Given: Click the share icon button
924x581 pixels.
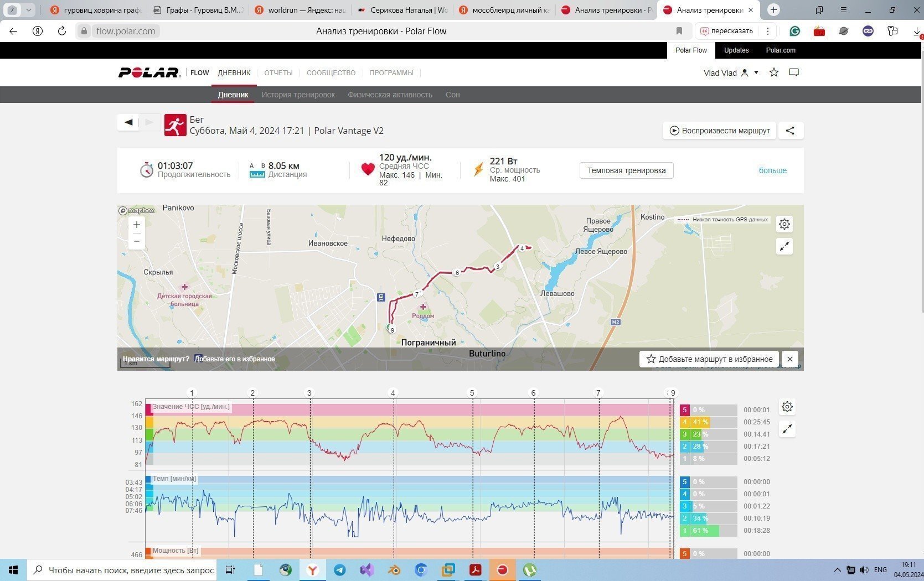Looking at the screenshot, I should [791, 131].
